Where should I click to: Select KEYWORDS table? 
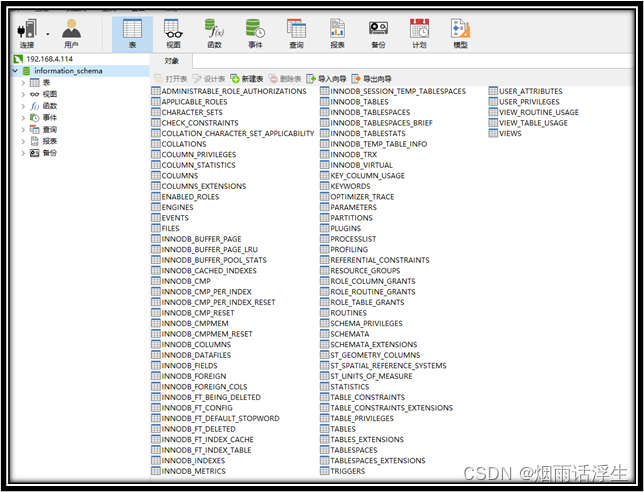(345, 186)
